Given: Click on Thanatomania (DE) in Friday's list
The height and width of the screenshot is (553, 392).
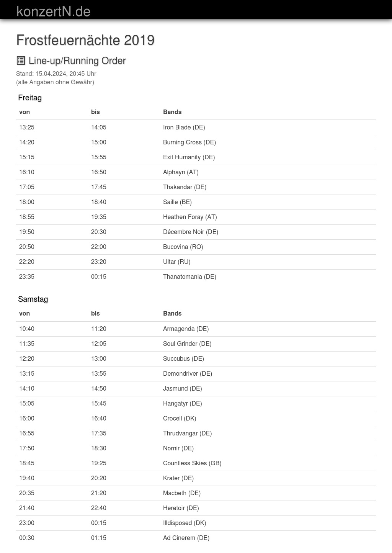Looking at the screenshot, I should [x=189, y=276].
